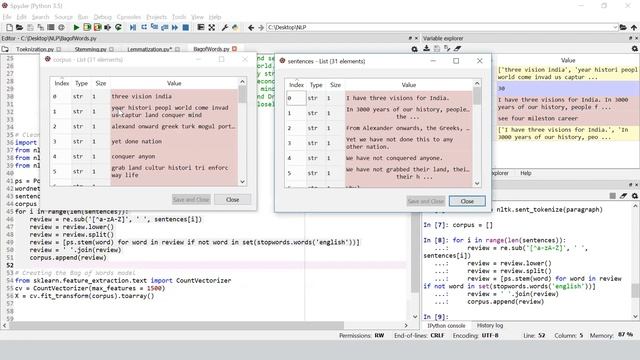Viewport: 640px width, 360px height.
Task: Click the editor horizontal scrollbar
Action: [176, 325]
